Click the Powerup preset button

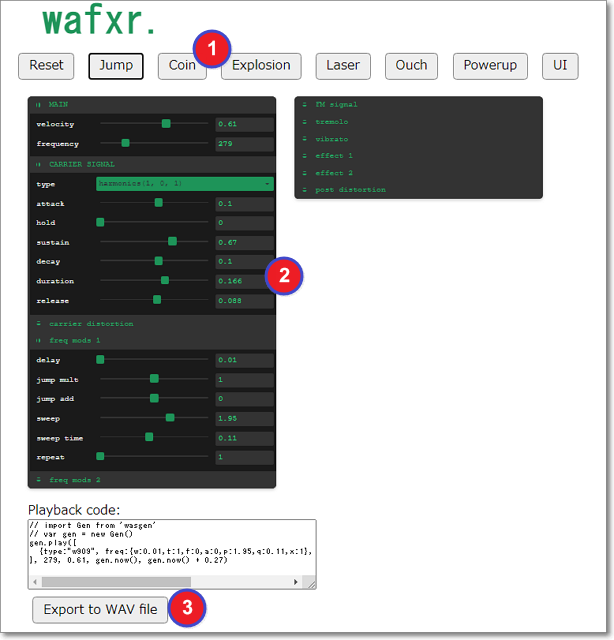pos(490,66)
